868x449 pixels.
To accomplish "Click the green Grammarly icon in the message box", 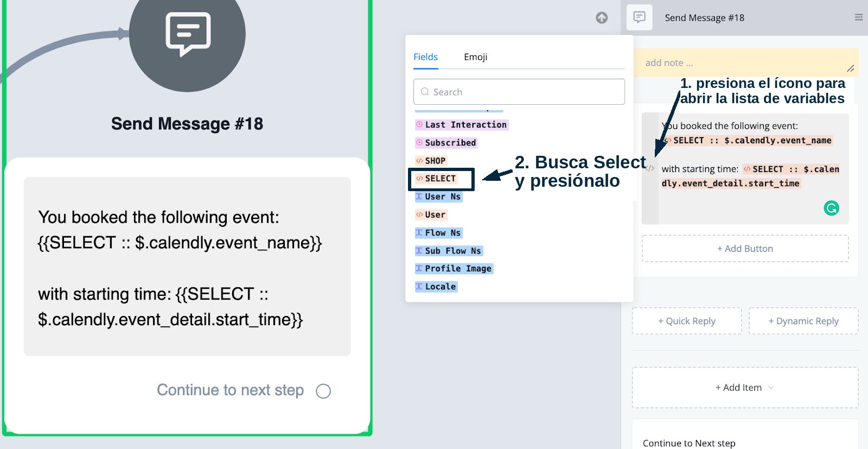I will (831, 208).
